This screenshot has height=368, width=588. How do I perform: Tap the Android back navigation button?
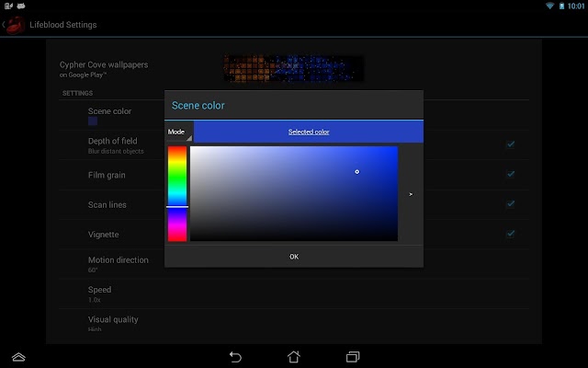click(235, 356)
